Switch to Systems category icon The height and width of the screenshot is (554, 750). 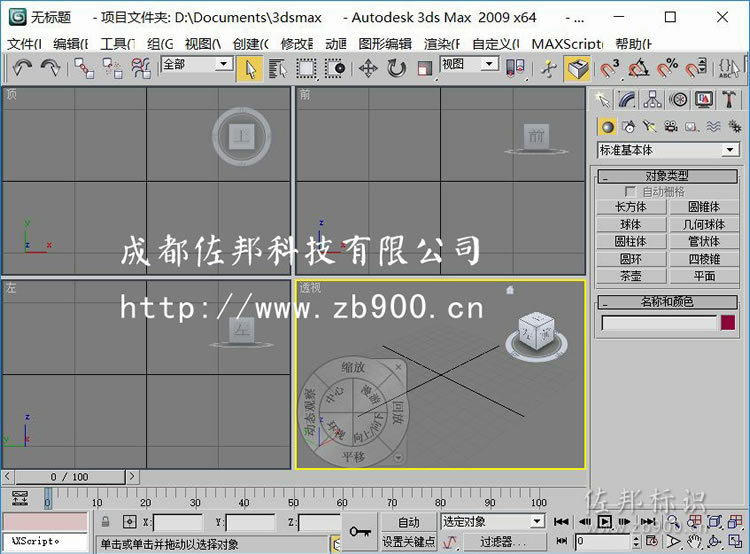734,127
